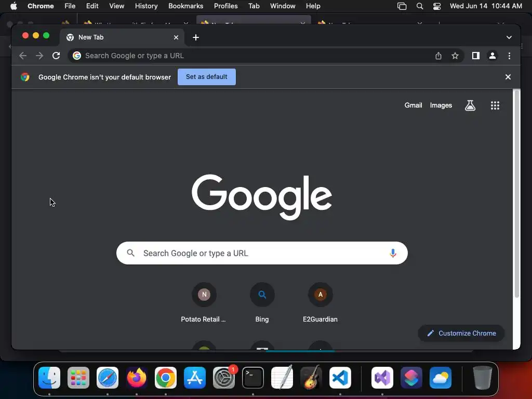
Task: Go forward using the forward arrow
Action: pos(39,56)
